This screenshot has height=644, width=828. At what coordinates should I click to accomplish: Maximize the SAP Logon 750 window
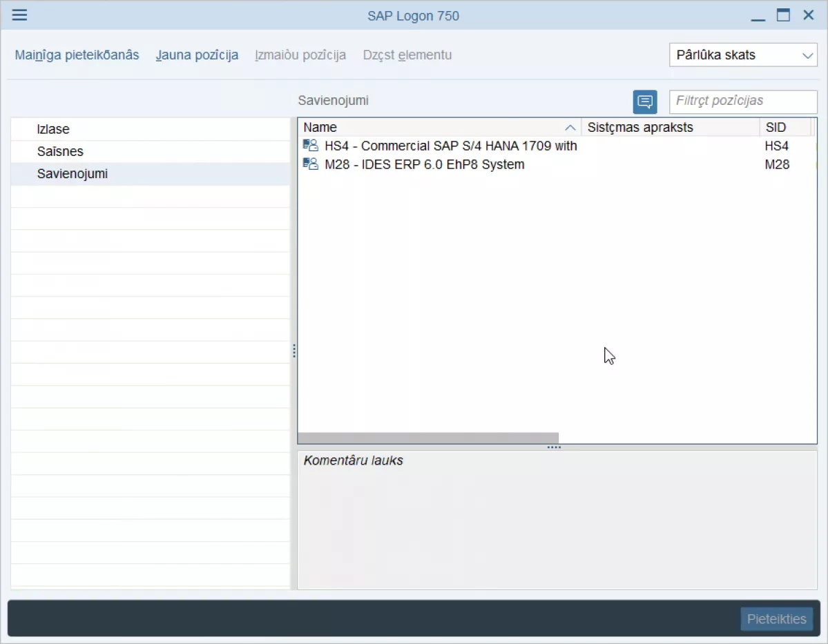pos(783,14)
